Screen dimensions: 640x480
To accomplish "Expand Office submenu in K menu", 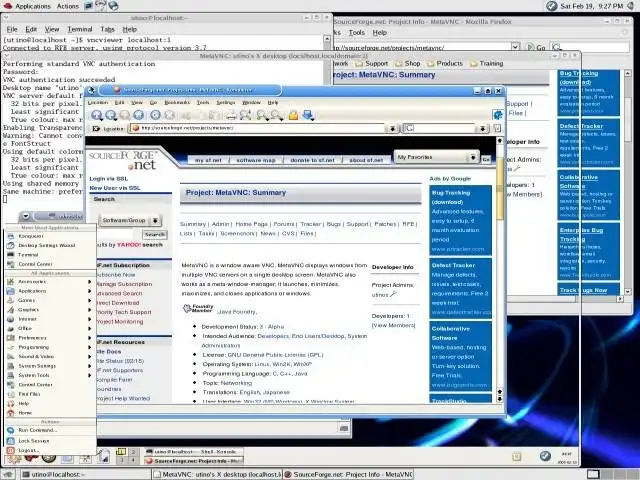I will pos(49,329).
